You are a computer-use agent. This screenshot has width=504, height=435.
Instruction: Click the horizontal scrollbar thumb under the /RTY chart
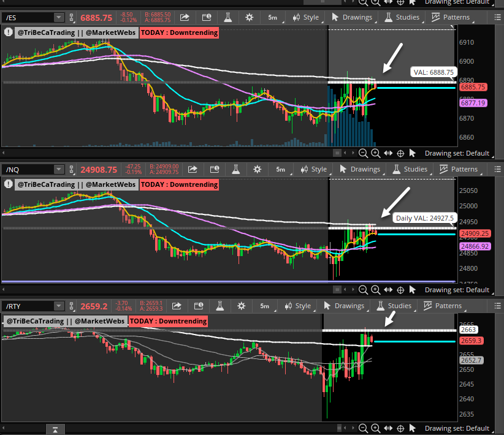click(339, 428)
